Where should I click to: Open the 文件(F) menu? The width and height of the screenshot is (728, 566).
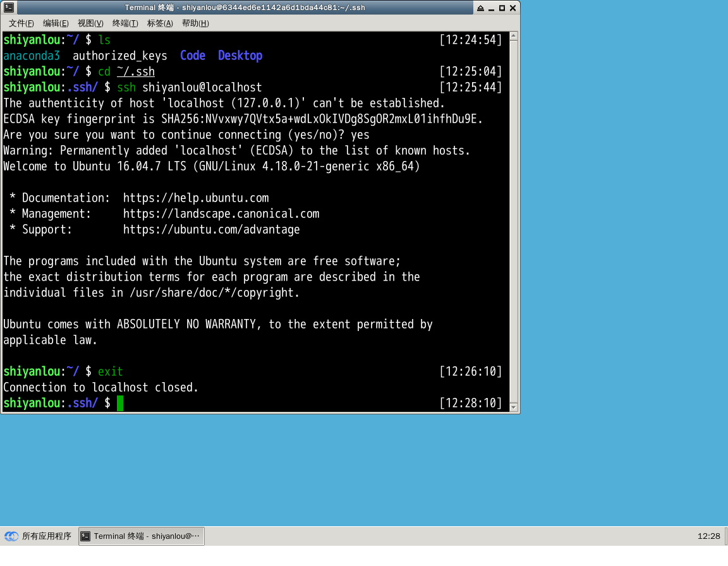coord(21,23)
